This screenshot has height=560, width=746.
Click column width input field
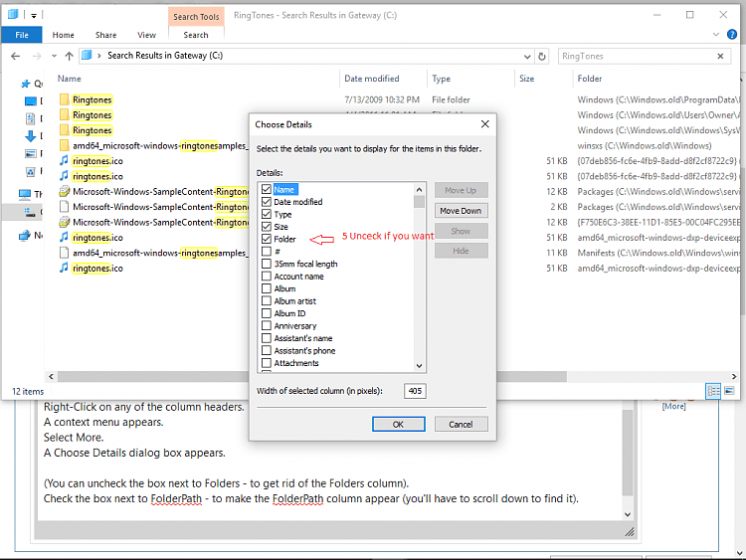(415, 391)
